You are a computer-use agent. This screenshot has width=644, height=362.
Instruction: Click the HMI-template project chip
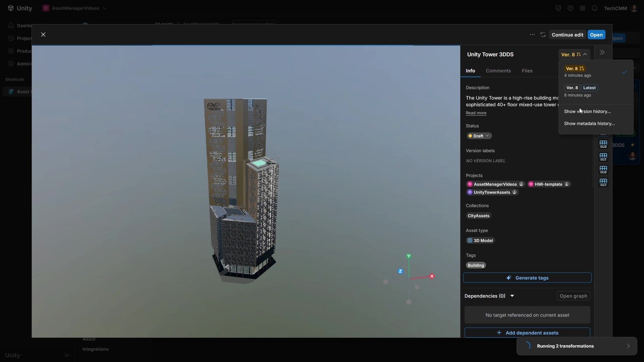pos(549,184)
